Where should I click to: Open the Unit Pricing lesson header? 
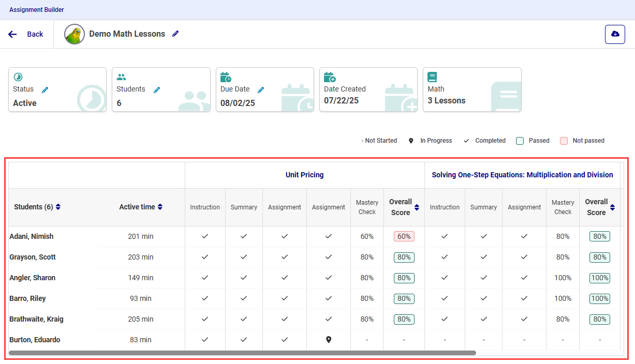(304, 175)
